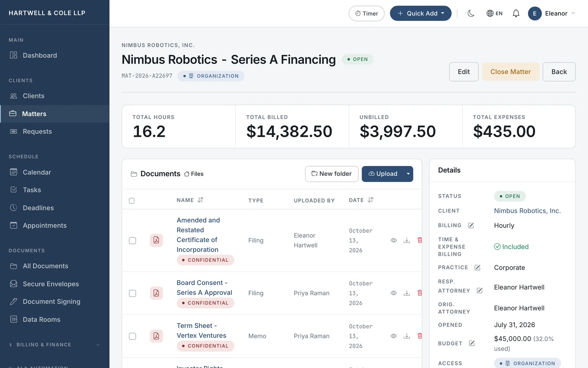588x368 pixels.
Task: Select all documents header checkbox
Action: tap(132, 200)
